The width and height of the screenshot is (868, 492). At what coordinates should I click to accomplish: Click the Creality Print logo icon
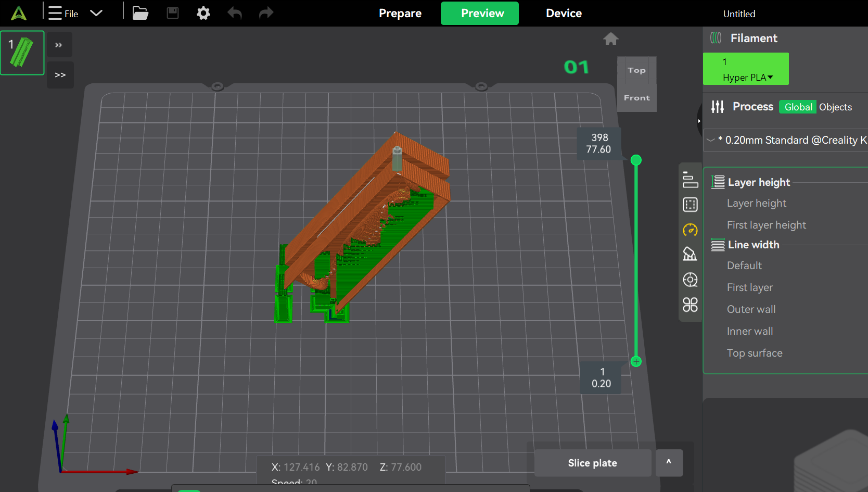coord(19,13)
